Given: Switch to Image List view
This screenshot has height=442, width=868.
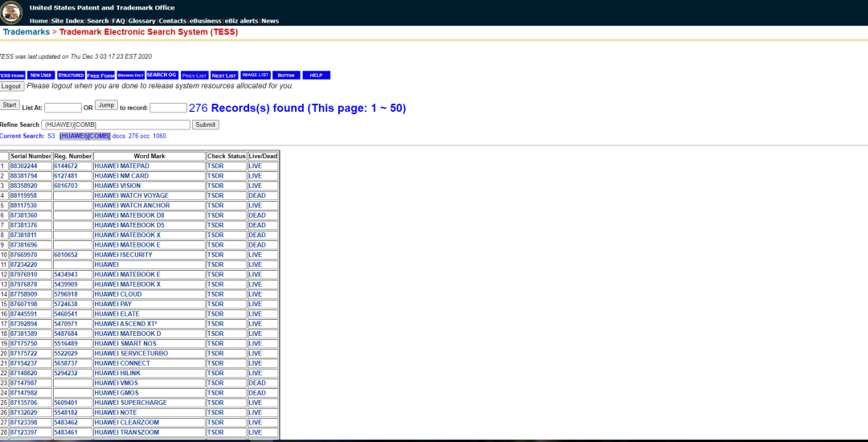Looking at the screenshot, I should 256,76.
